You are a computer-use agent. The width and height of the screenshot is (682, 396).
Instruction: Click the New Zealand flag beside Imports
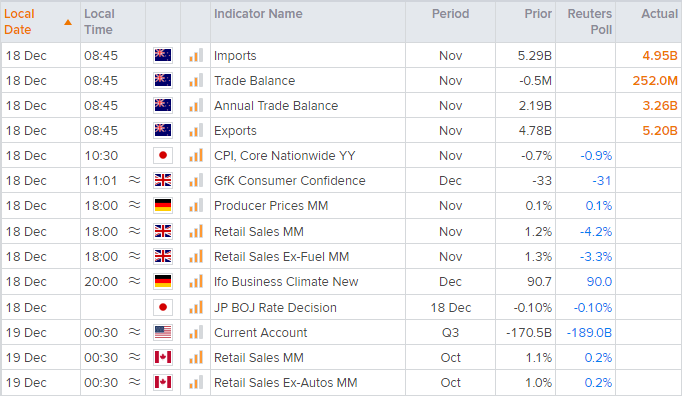[163, 55]
